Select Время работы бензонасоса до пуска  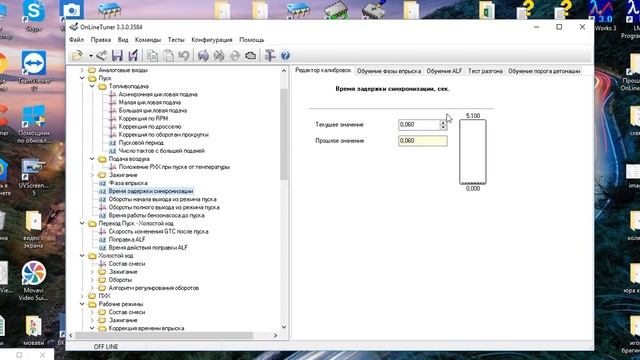156,216
